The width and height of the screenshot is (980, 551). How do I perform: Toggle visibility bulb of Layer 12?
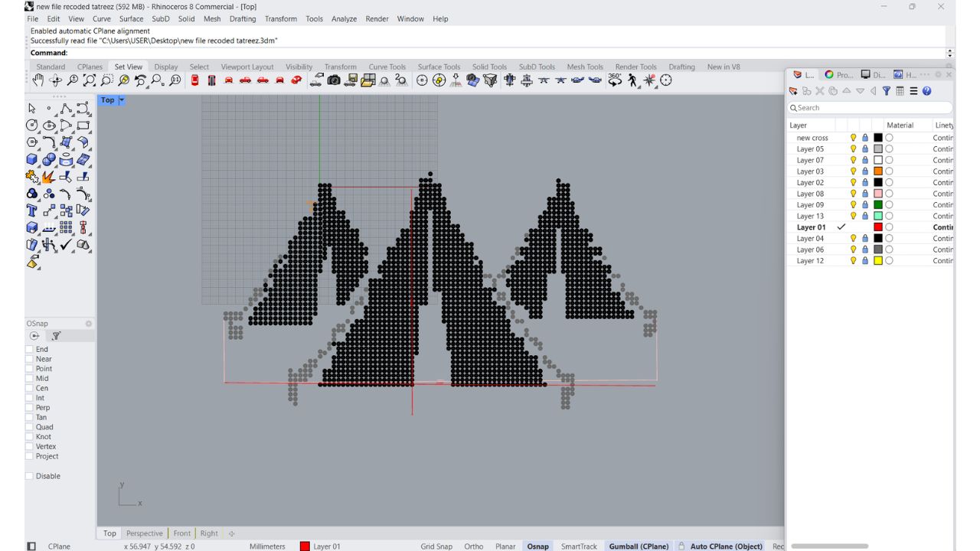pos(854,261)
